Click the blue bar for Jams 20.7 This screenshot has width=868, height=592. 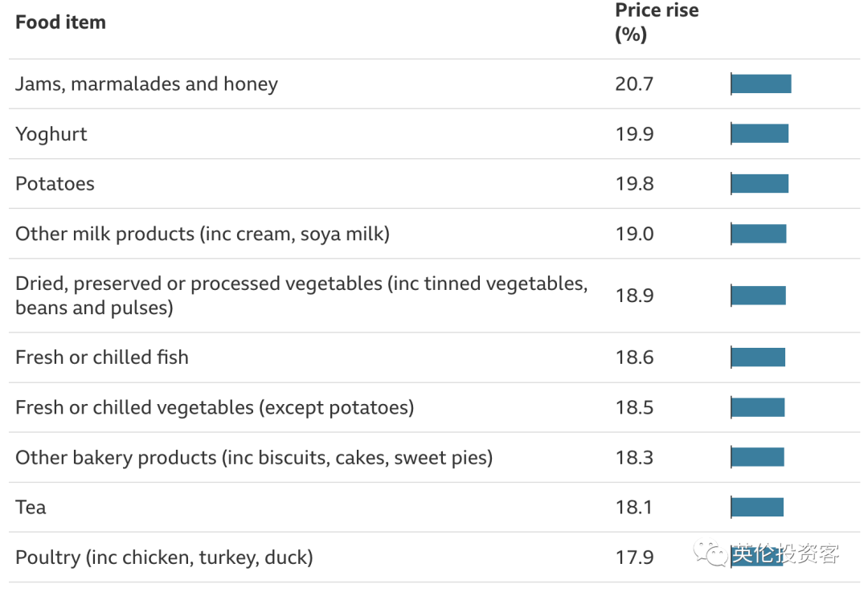point(761,84)
